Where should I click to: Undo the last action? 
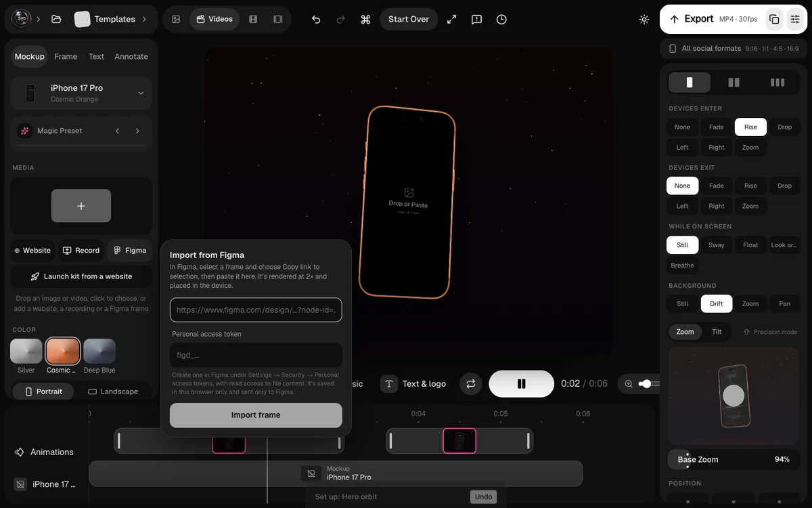point(316,19)
